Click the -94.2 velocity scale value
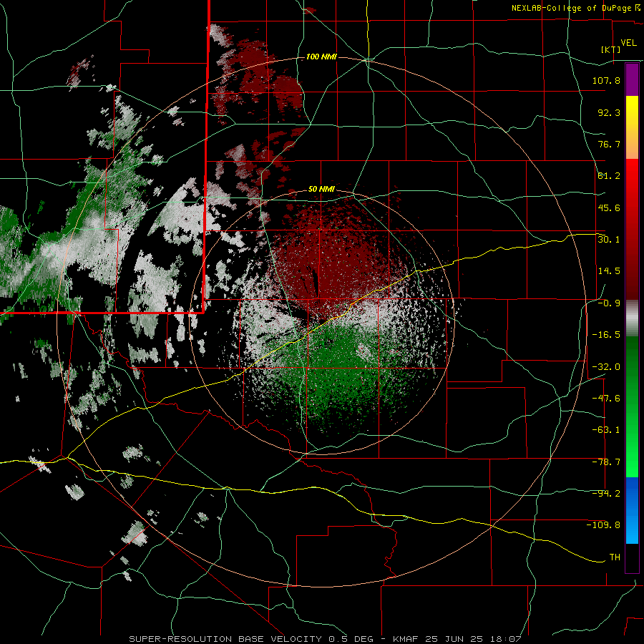This screenshot has height=644, width=644. click(606, 494)
